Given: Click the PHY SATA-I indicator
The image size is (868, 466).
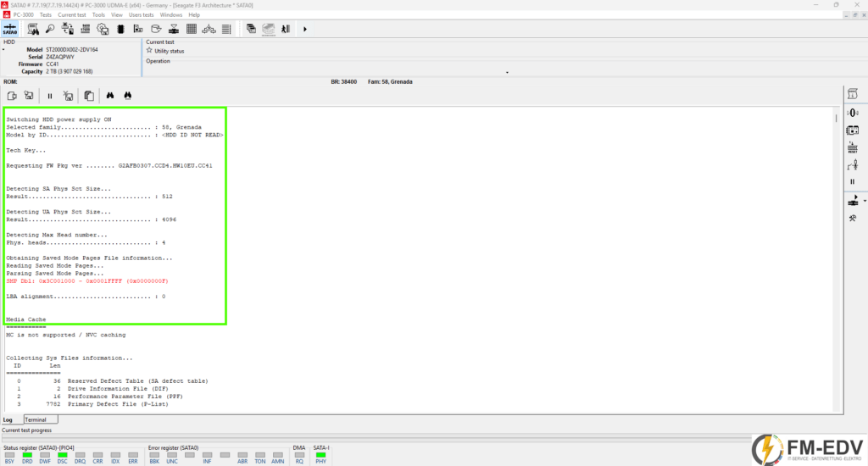Looking at the screenshot, I should 321,455.
